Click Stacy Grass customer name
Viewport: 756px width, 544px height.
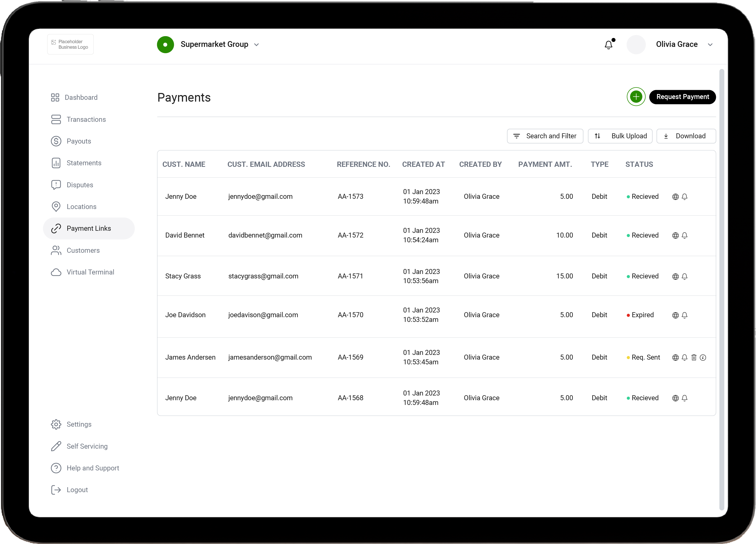(183, 277)
